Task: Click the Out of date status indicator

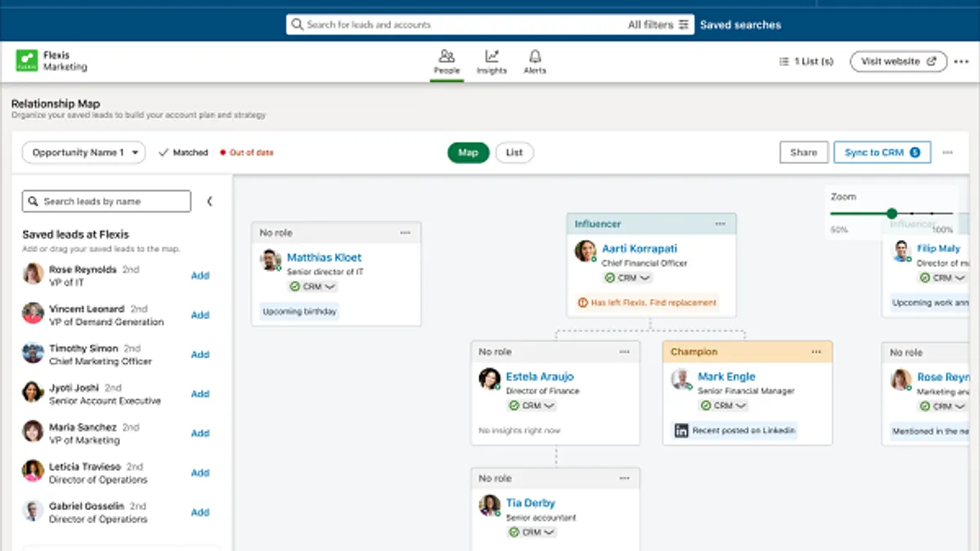Action: click(x=247, y=153)
